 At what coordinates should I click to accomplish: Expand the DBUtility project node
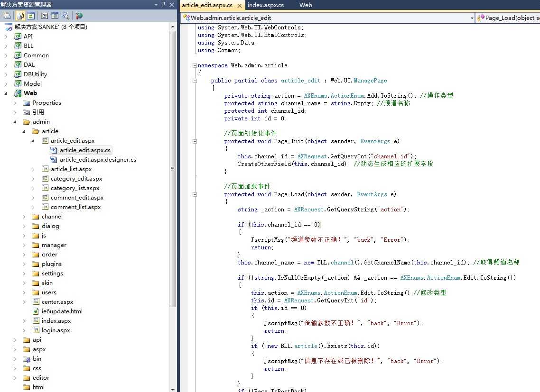pyautogui.click(x=6, y=74)
